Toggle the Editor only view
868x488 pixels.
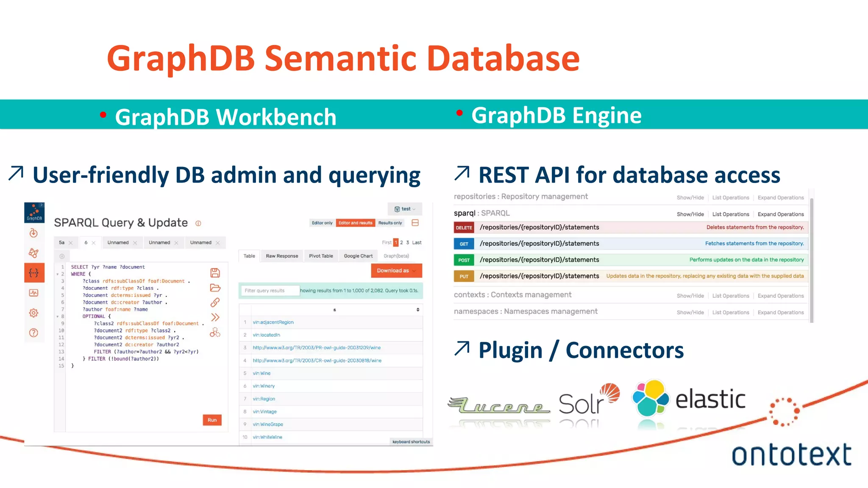(322, 223)
